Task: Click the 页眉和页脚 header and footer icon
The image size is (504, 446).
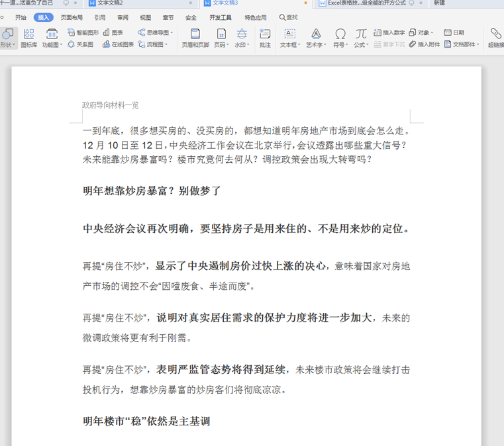Action: tap(195, 34)
